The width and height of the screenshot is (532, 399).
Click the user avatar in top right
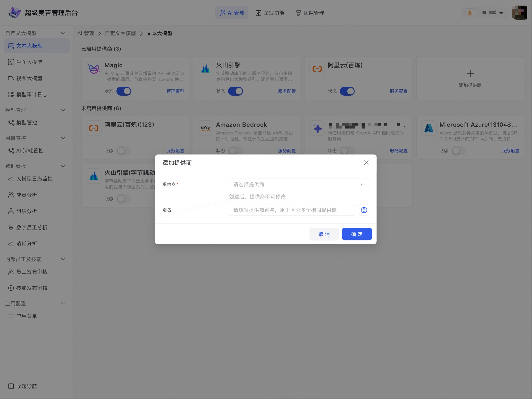click(x=519, y=13)
